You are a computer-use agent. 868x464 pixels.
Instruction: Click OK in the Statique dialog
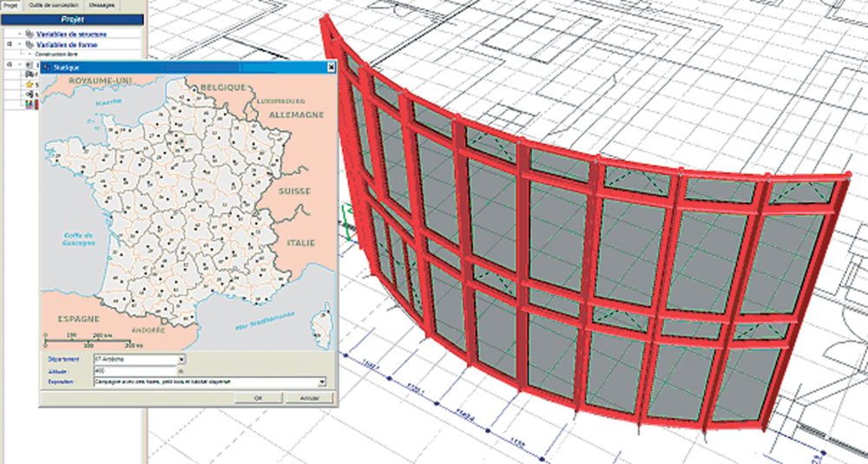click(258, 398)
